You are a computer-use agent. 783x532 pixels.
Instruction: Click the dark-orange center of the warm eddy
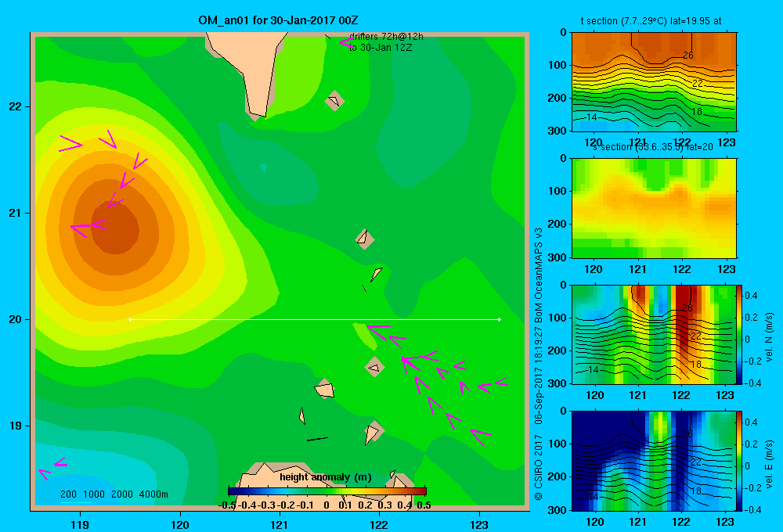[x=116, y=228]
